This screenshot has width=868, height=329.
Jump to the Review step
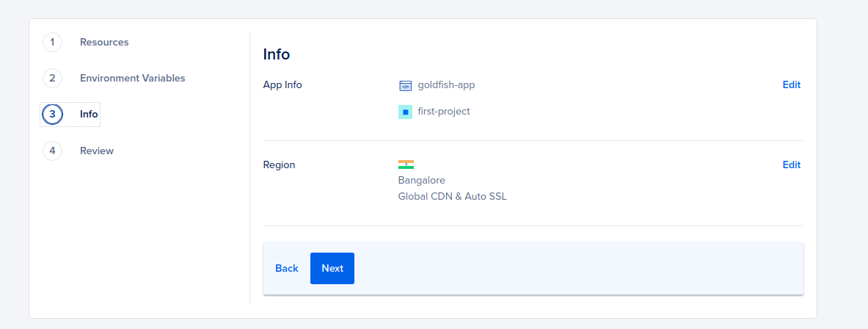pos(96,151)
